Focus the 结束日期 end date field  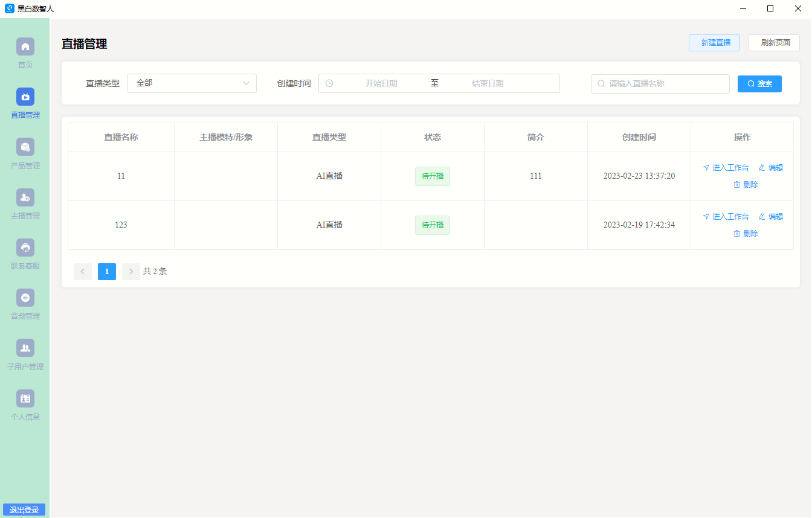488,83
